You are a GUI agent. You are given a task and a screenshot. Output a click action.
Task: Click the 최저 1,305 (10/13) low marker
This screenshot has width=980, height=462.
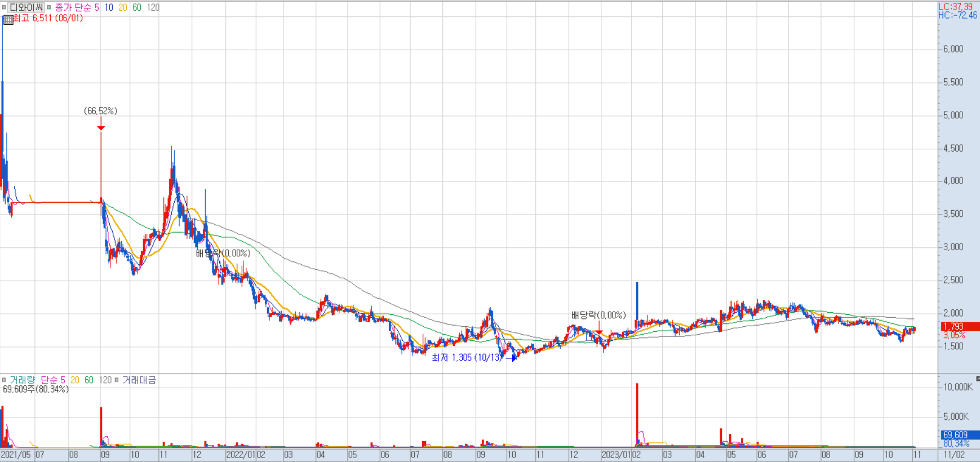click(x=467, y=358)
